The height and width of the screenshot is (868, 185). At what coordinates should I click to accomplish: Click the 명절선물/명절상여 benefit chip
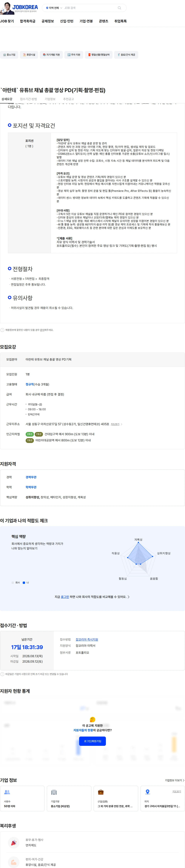pos(99,55)
